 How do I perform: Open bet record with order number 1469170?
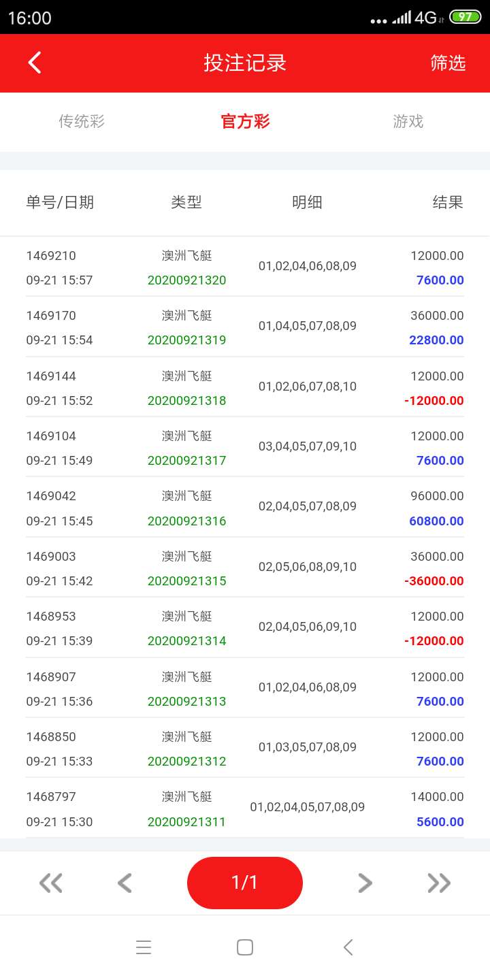click(x=51, y=316)
